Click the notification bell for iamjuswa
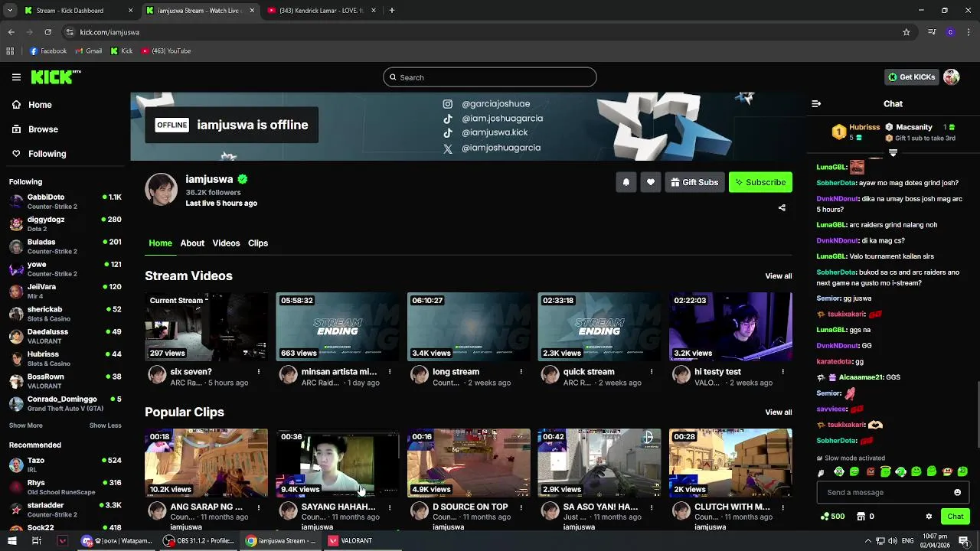Image resolution: width=980 pixels, height=551 pixels. click(626, 182)
